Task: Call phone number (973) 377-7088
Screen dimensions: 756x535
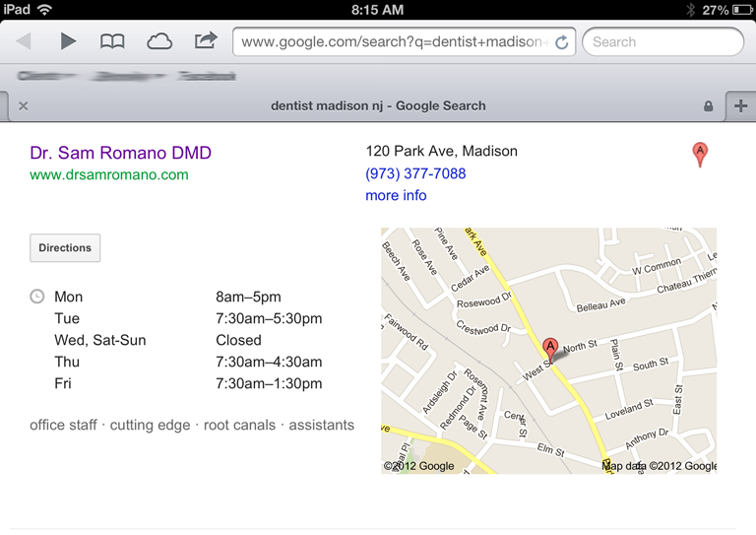Action: click(415, 173)
